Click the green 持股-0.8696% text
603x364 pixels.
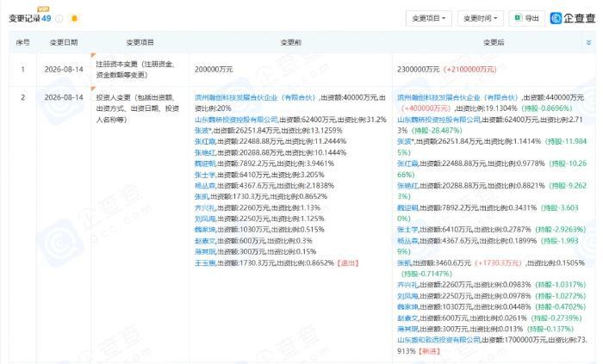[547, 108]
